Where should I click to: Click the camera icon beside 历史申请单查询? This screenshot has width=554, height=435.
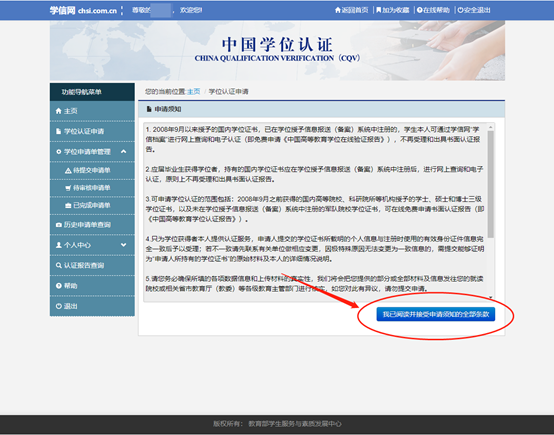[59, 225]
